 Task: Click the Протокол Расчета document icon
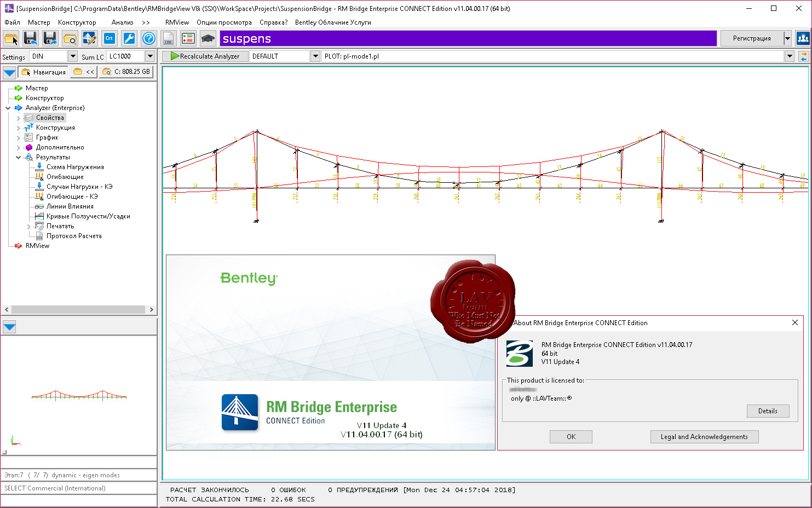[39, 236]
